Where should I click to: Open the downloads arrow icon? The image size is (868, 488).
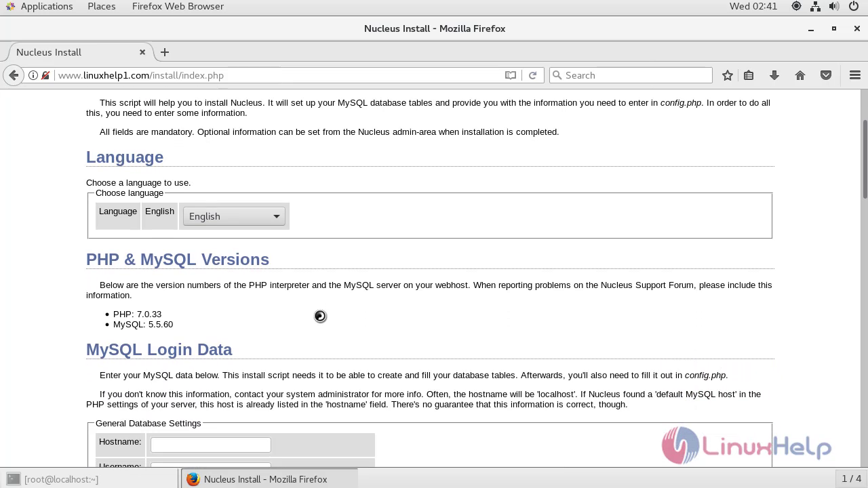point(774,75)
